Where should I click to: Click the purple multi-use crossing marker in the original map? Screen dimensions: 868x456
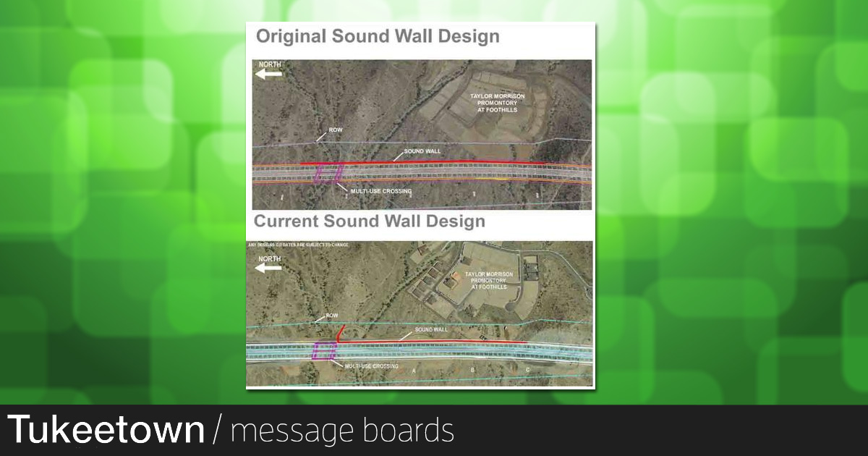[x=328, y=174]
